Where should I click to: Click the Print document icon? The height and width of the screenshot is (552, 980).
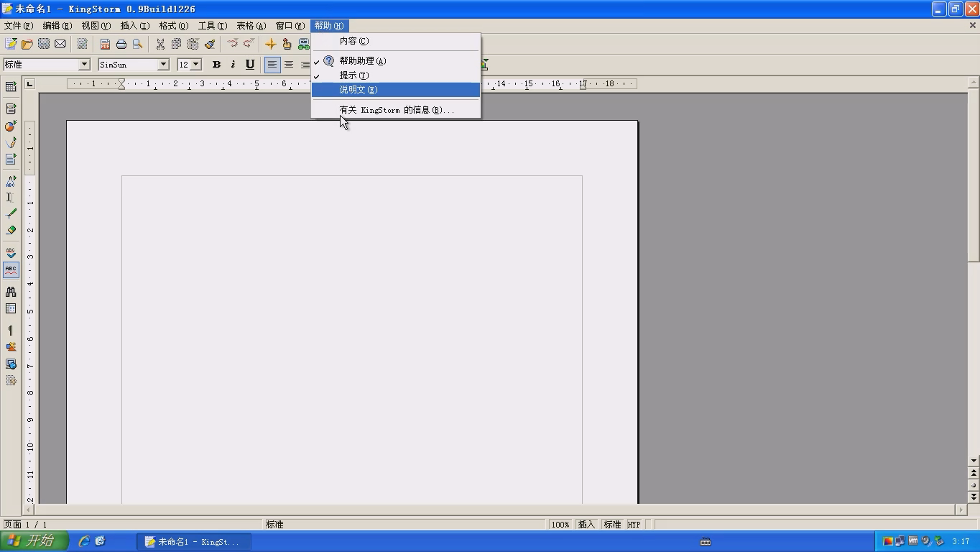(121, 44)
